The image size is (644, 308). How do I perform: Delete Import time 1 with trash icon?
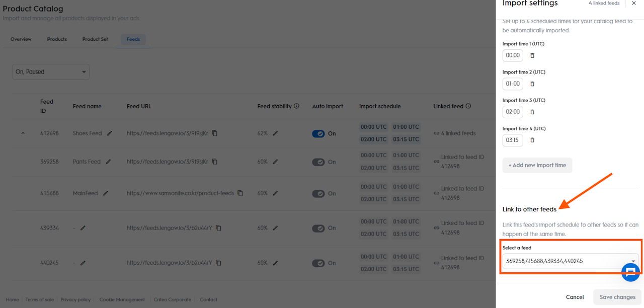pyautogui.click(x=532, y=55)
